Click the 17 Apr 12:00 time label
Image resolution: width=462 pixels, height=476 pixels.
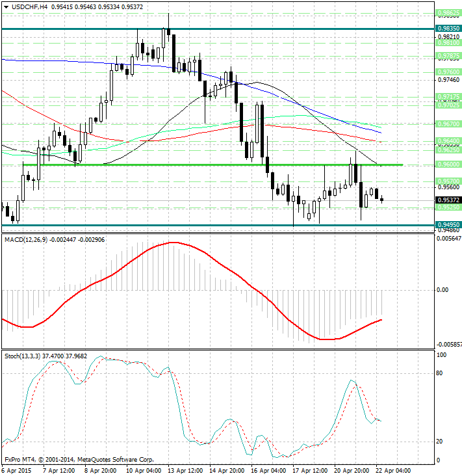[310, 471]
